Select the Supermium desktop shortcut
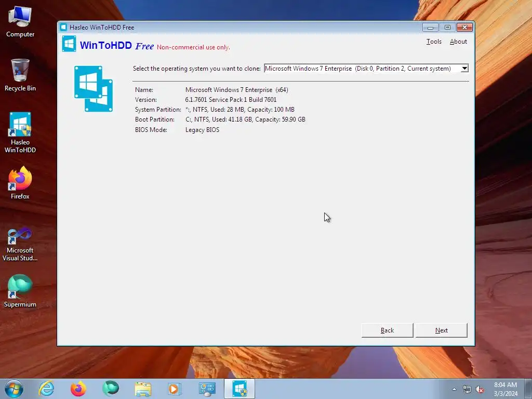The width and height of the screenshot is (532, 399). [20, 291]
